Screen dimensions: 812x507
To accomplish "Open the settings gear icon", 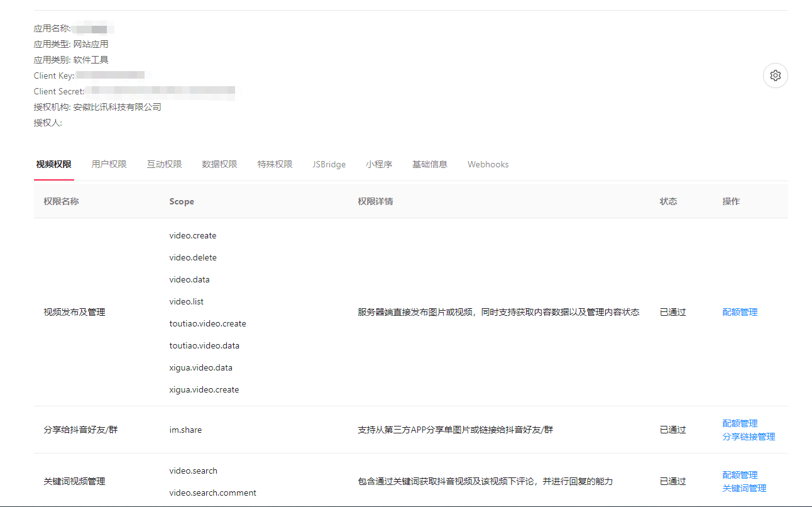I will tap(775, 75).
